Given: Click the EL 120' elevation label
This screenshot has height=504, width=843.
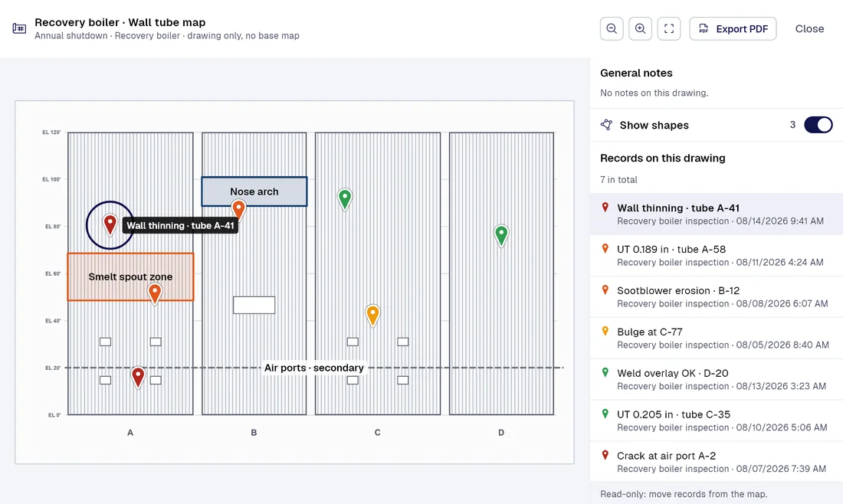Looking at the screenshot, I should click(51, 133).
